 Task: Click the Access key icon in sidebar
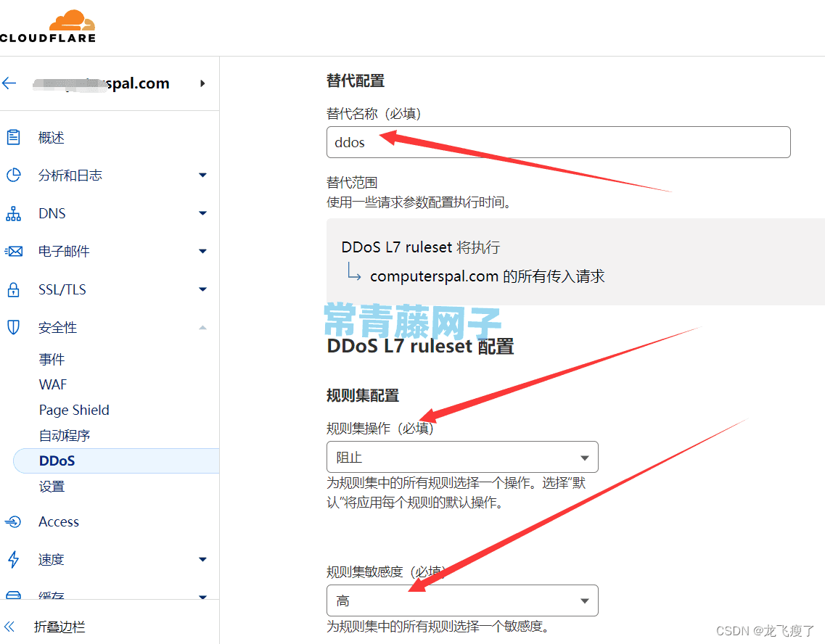(x=12, y=521)
